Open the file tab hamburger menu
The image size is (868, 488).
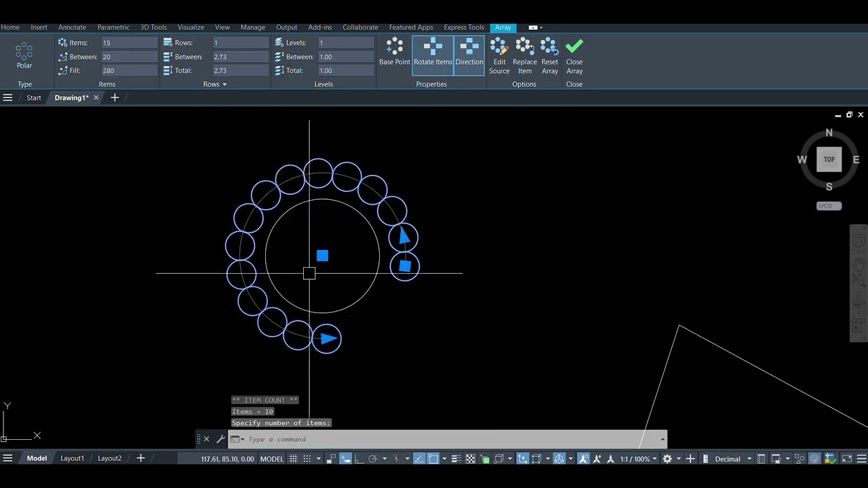click(7, 98)
